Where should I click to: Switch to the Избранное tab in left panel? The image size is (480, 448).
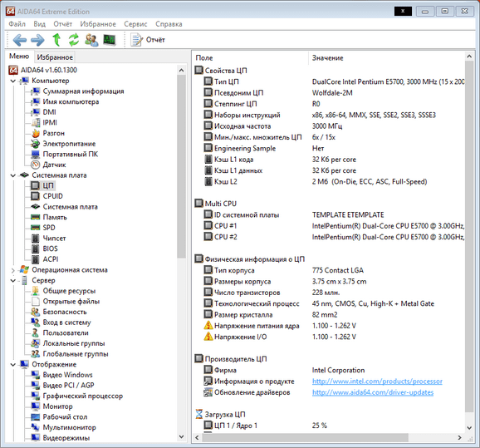55,57
